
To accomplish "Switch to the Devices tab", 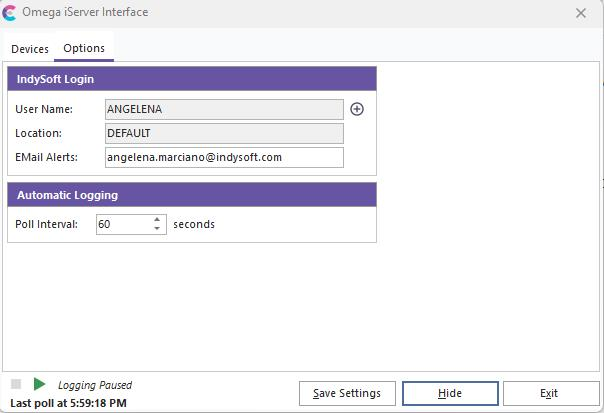I will [30, 49].
